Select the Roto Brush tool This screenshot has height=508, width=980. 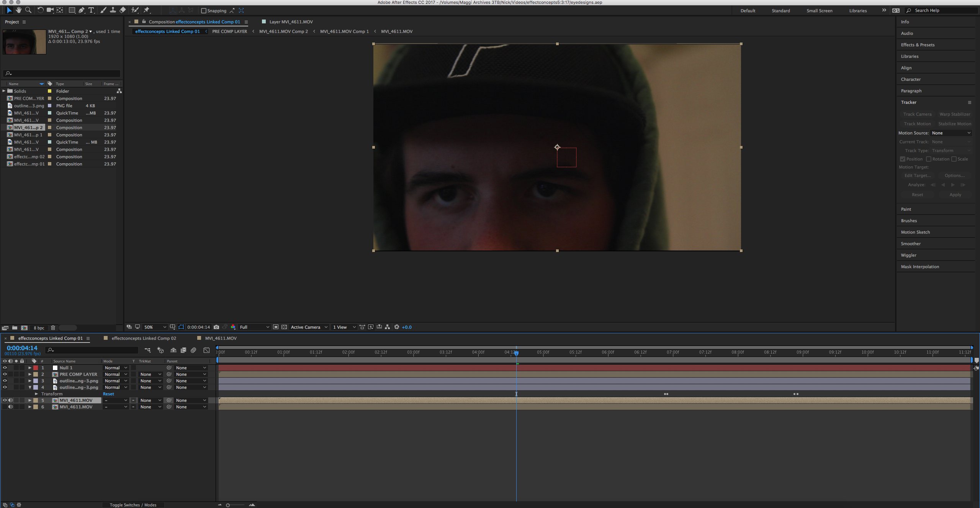point(135,10)
